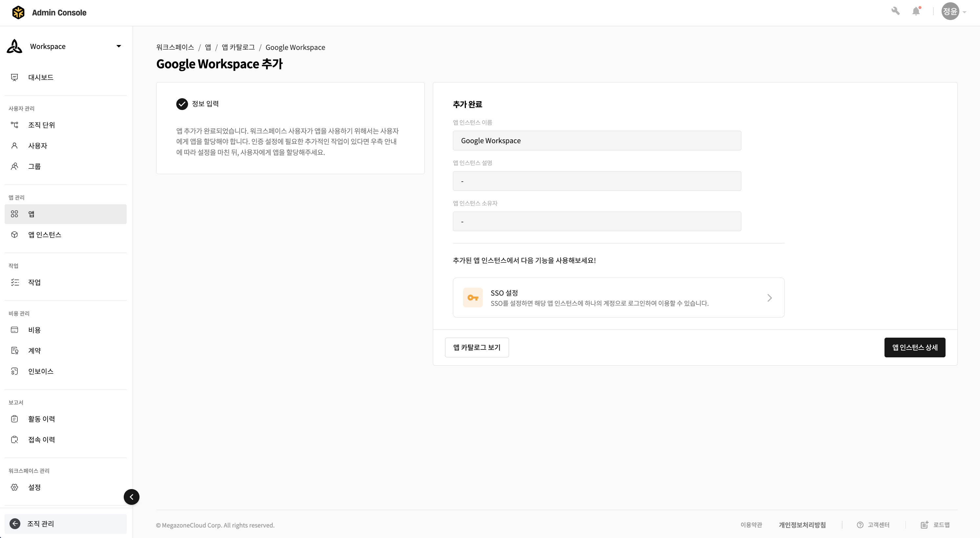Click the 사용자 user icon
980x538 pixels.
[14, 146]
